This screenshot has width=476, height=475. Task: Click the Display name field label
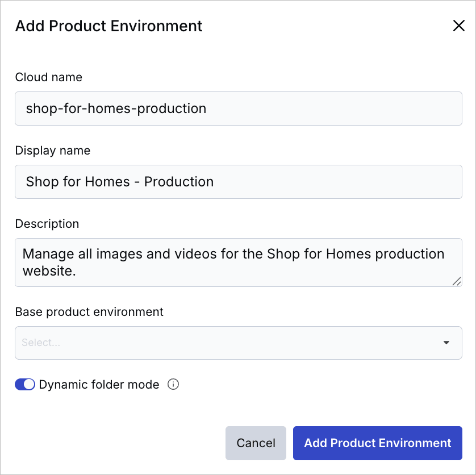coord(53,151)
